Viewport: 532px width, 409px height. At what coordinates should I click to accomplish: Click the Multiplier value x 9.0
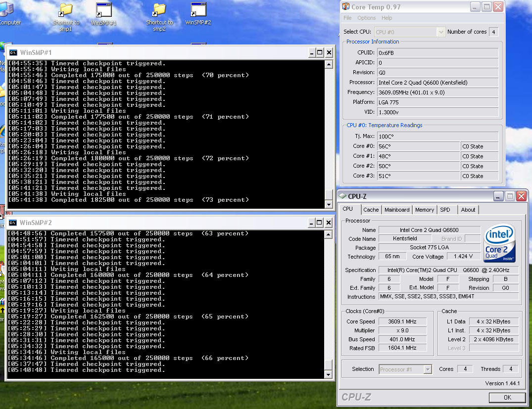coord(402,330)
